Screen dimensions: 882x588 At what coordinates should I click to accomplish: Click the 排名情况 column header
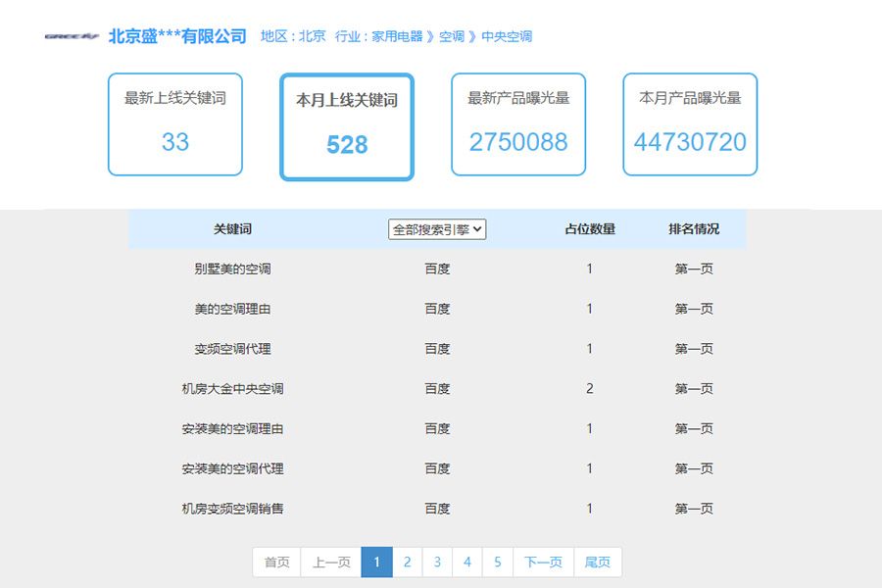coord(692,228)
